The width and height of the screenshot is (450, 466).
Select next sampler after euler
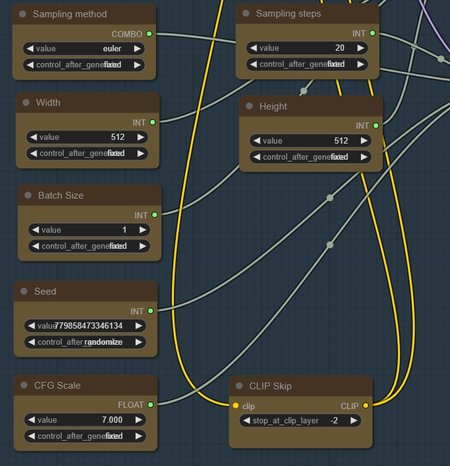pos(137,49)
